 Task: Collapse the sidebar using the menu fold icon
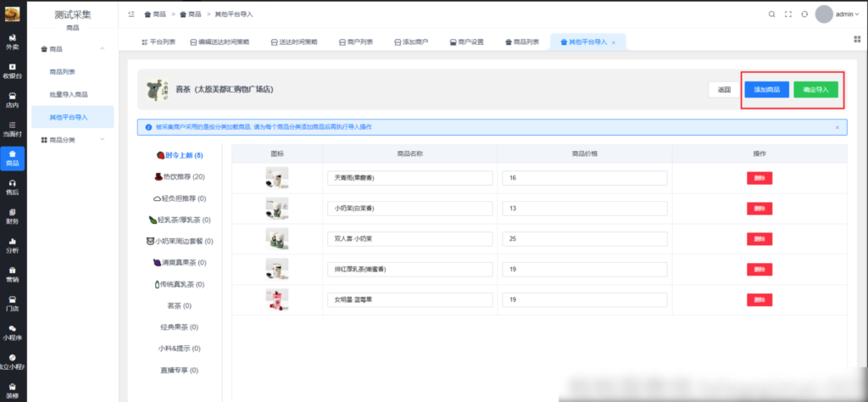[x=131, y=14]
